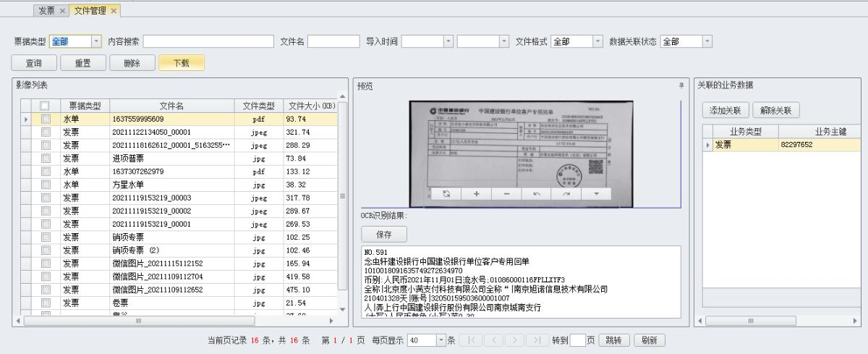Check the box for 方星水单 row
Screen dimensions: 868x354
46,184
